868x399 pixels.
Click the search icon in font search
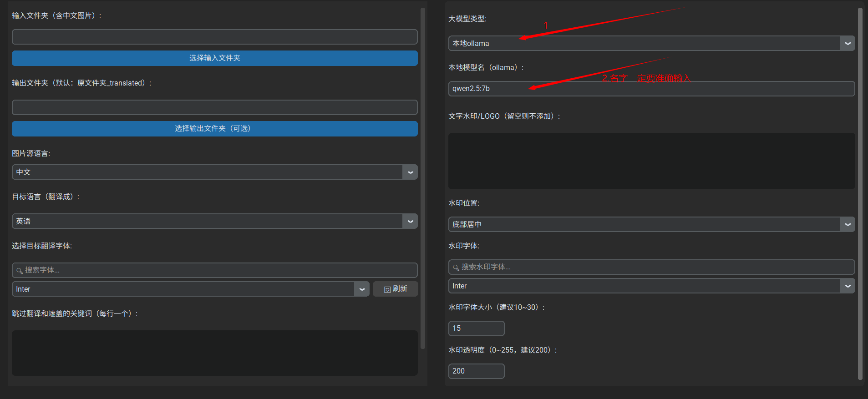point(20,271)
